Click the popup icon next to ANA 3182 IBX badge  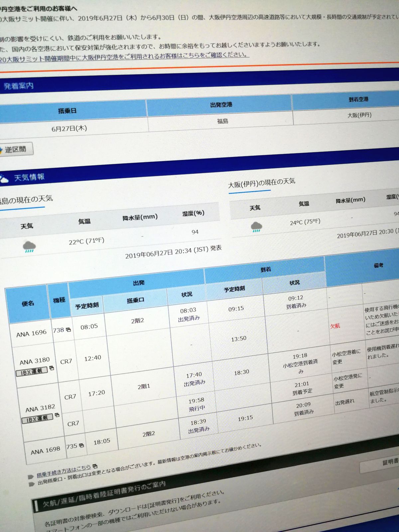(57, 415)
